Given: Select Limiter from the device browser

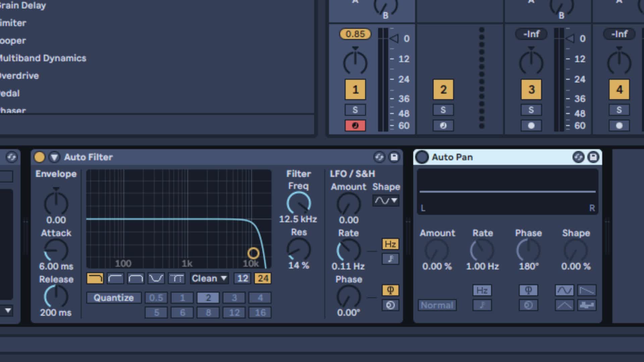Looking at the screenshot, I should (13, 23).
